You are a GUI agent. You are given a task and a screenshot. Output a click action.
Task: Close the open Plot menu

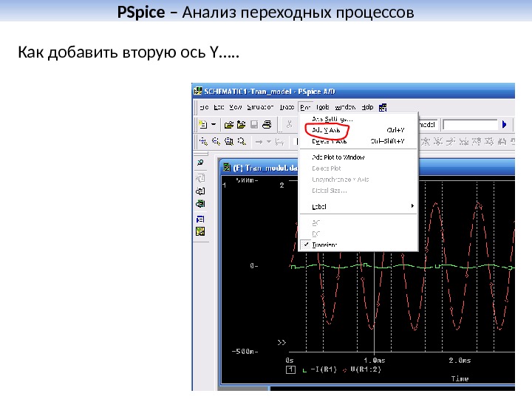point(305,107)
